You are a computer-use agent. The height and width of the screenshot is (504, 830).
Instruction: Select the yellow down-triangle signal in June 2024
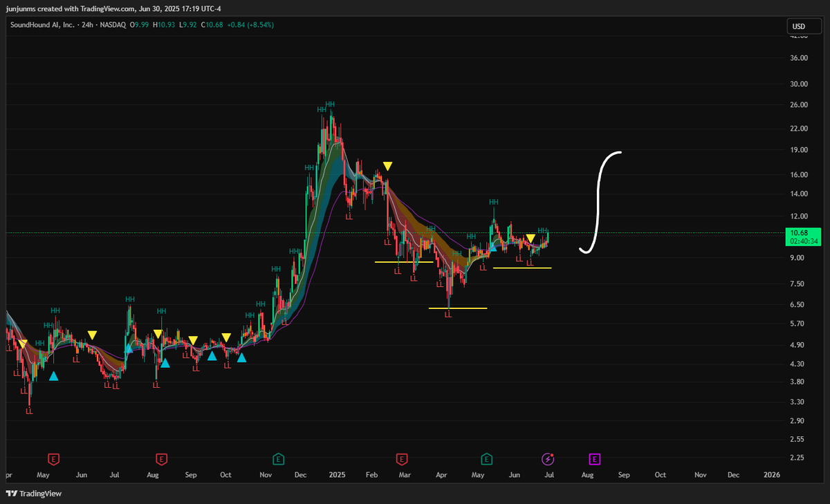(92, 335)
